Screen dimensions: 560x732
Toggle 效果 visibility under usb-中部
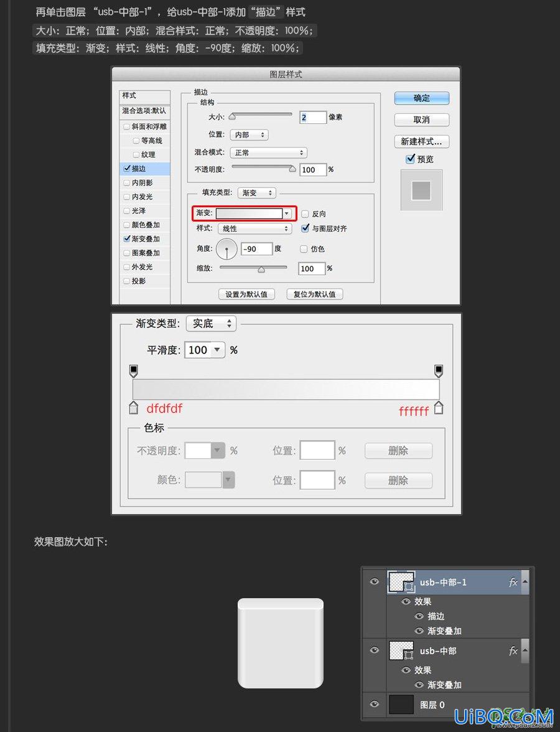click(406, 670)
